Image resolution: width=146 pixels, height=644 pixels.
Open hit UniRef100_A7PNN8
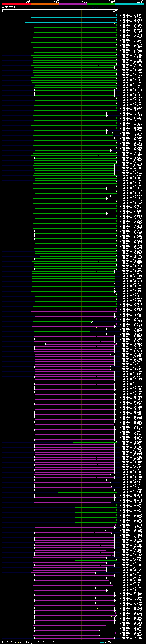pos(131,60)
